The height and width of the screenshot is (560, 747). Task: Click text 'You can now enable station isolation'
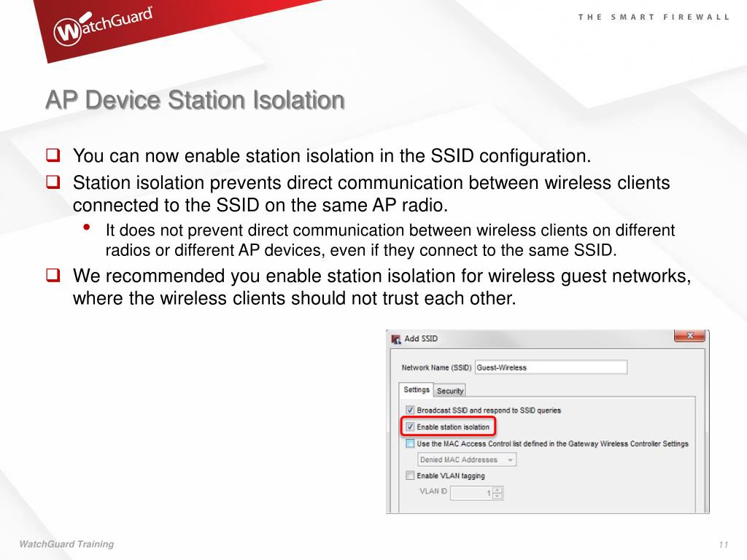coord(223,156)
